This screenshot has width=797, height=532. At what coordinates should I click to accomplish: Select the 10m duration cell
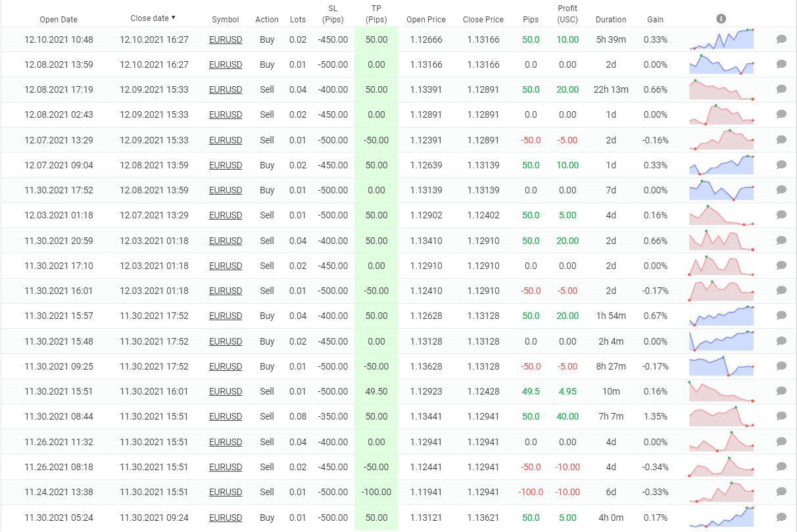611,391
